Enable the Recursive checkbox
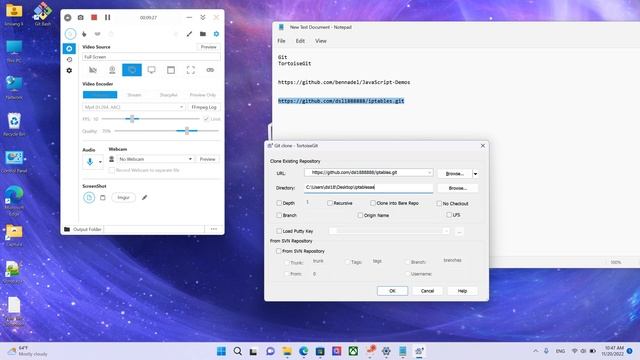This screenshot has width=640, height=360. [x=330, y=203]
